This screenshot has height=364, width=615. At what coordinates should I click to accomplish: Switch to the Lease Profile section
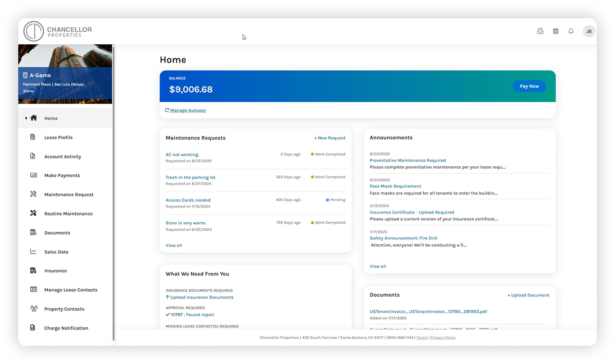58,137
